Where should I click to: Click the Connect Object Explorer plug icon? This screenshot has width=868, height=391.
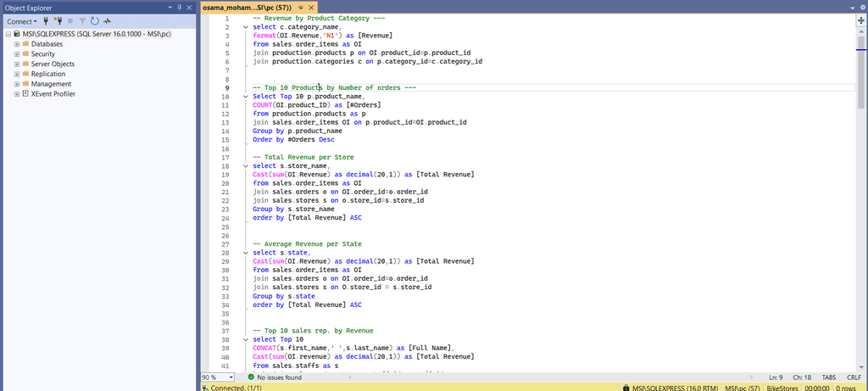pyautogui.click(x=47, y=20)
